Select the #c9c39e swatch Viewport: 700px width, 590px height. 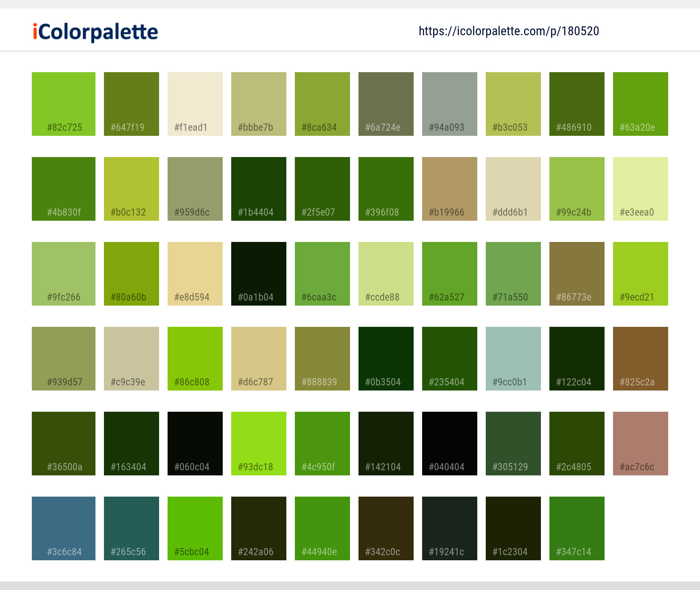[132, 359]
